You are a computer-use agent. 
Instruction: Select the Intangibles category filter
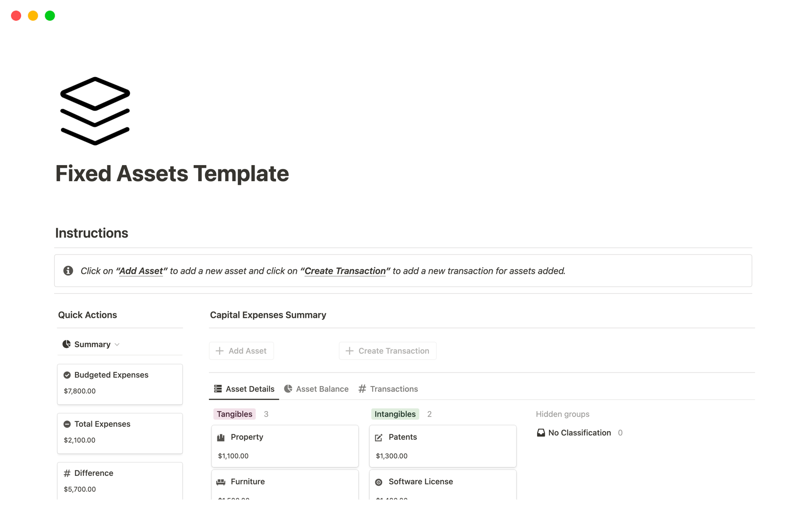(x=395, y=414)
